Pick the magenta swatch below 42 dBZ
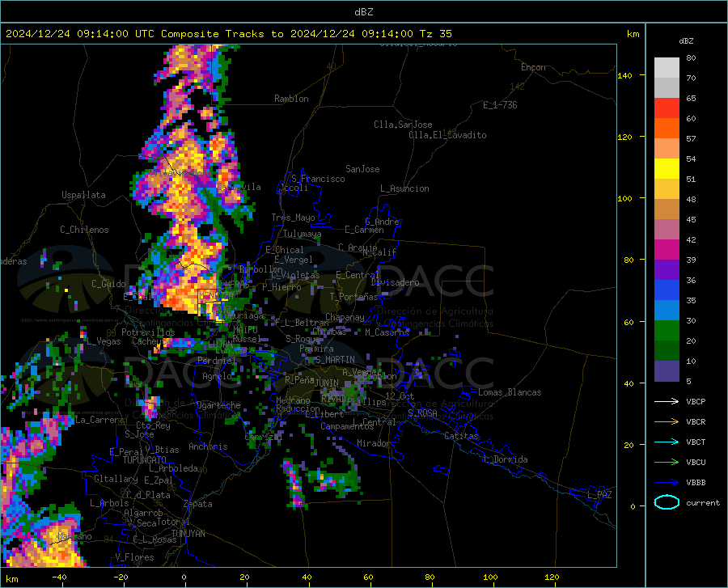728x588 pixels. click(x=667, y=250)
